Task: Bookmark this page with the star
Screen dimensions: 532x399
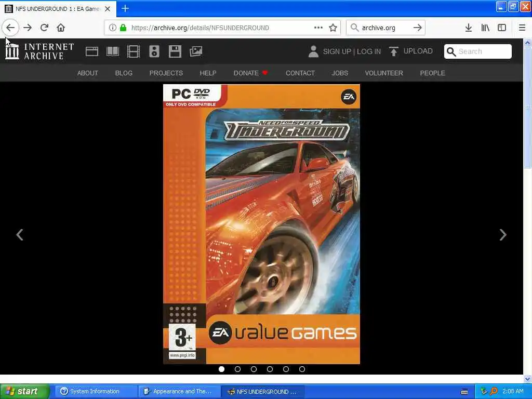Action: pos(333,28)
